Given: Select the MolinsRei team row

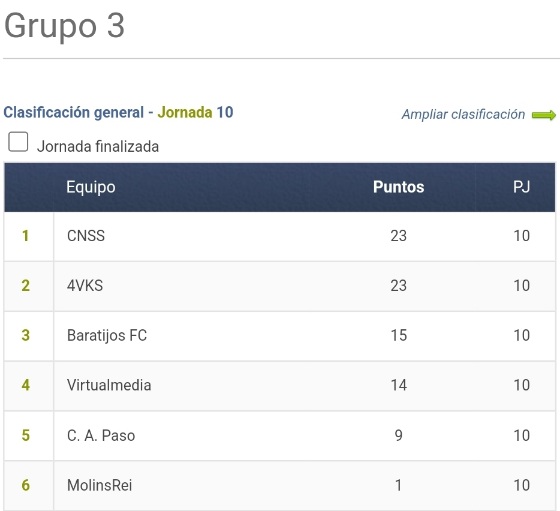Looking at the screenshot, I should pos(280,486).
